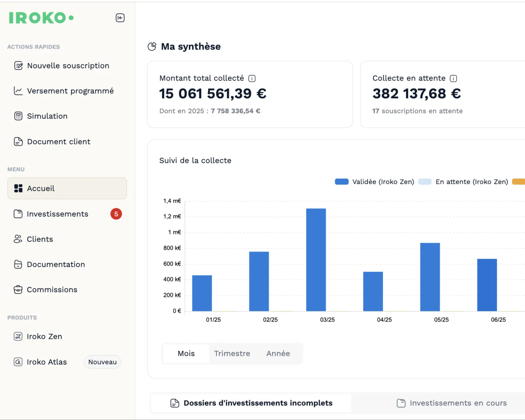Image resolution: width=525 pixels, height=420 pixels.
Task: Click the text 17 souscriptions en attente
Action: click(417, 111)
